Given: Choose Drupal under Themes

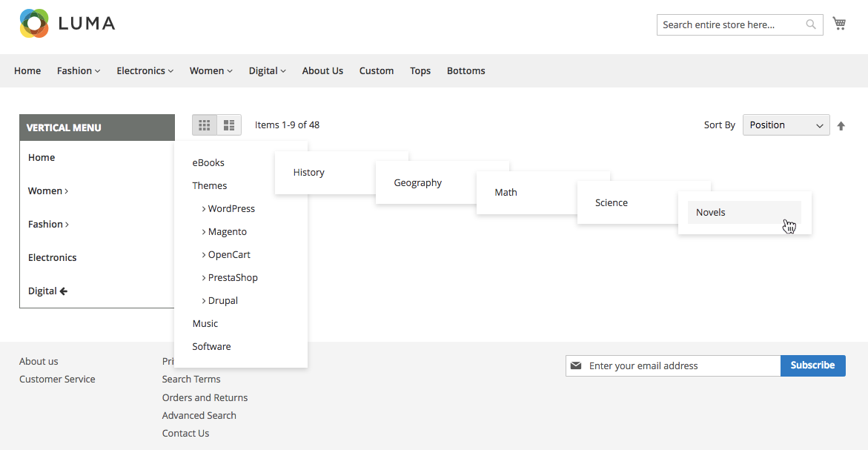Looking at the screenshot, I should point(219,300).
